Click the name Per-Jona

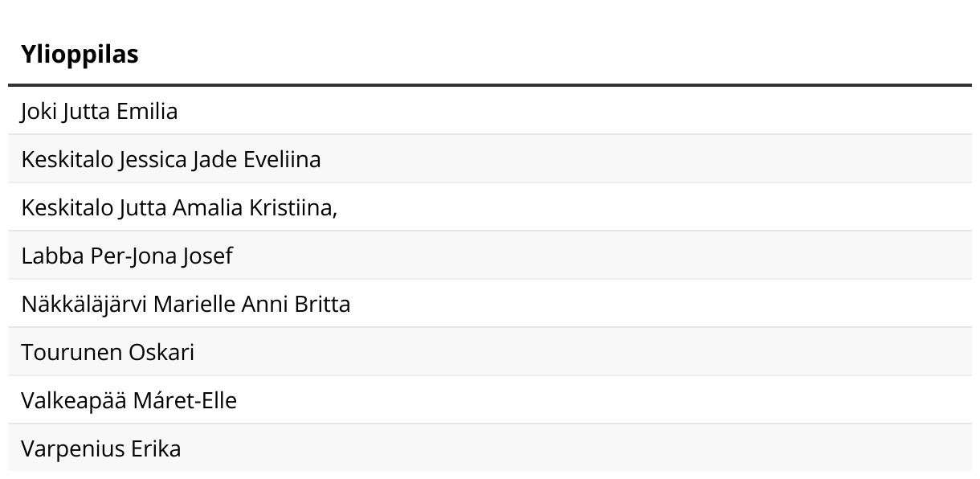(x=127, y=256)
